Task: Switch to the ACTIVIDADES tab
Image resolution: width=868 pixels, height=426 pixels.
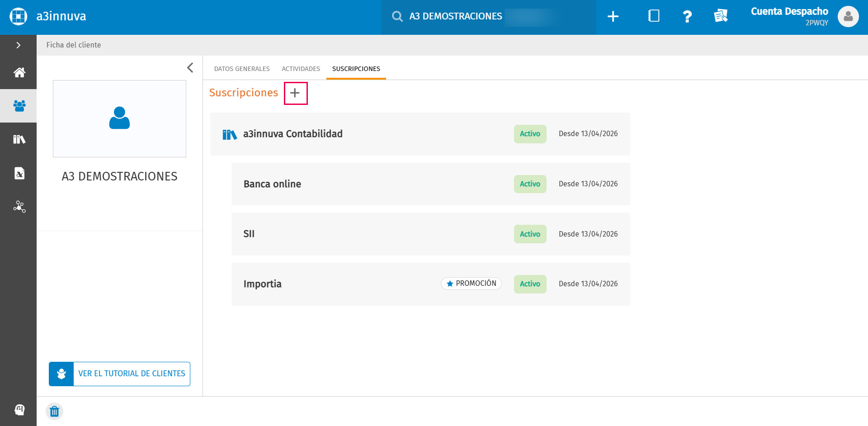Action: [301, 69]
